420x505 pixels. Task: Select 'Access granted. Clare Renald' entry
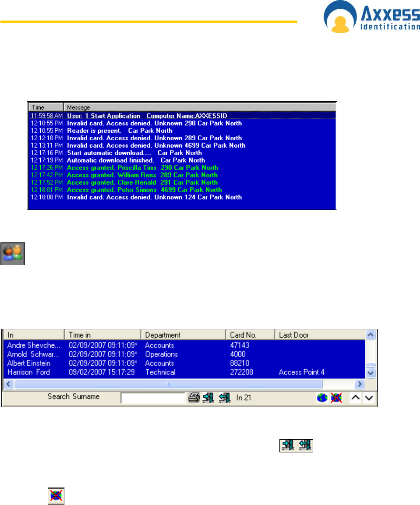pyautogui.click(x=183, y=183)
